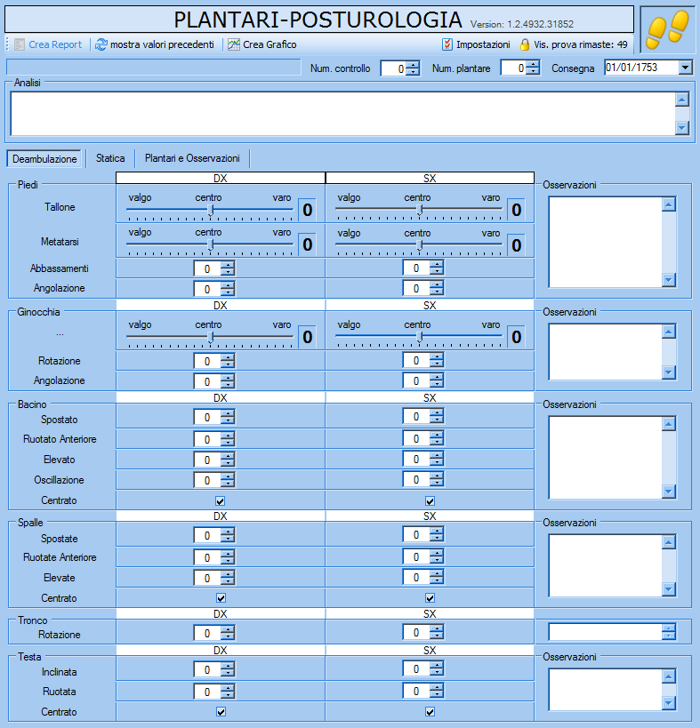Click in the Bacino Osservazioni text box
This screenshot has width=700, height=728.
605,457
